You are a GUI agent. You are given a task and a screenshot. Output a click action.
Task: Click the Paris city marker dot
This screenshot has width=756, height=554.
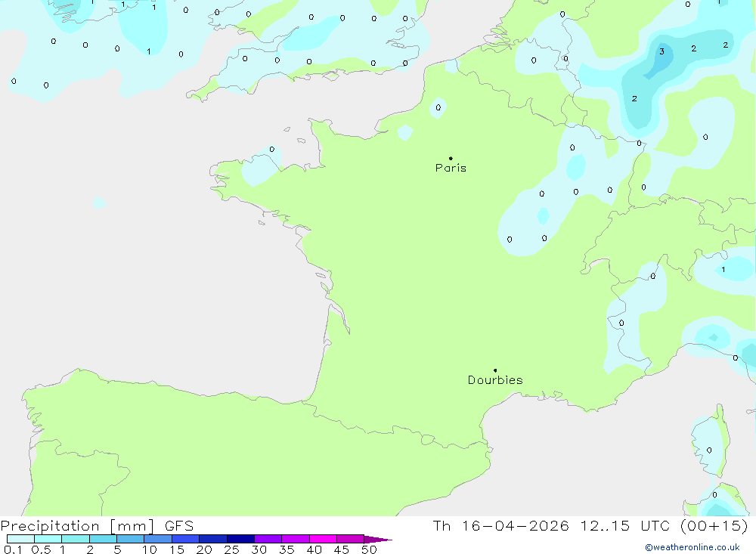coord(451,158)
